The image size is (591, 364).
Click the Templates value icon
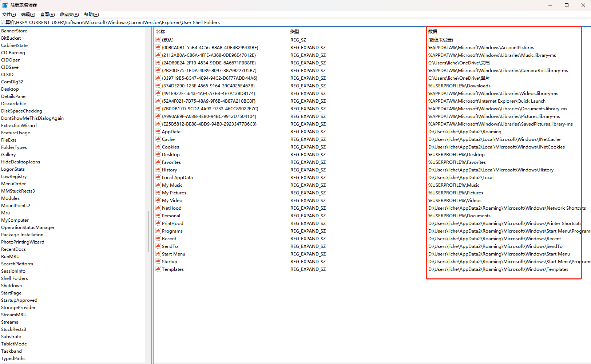coord(158,269)
